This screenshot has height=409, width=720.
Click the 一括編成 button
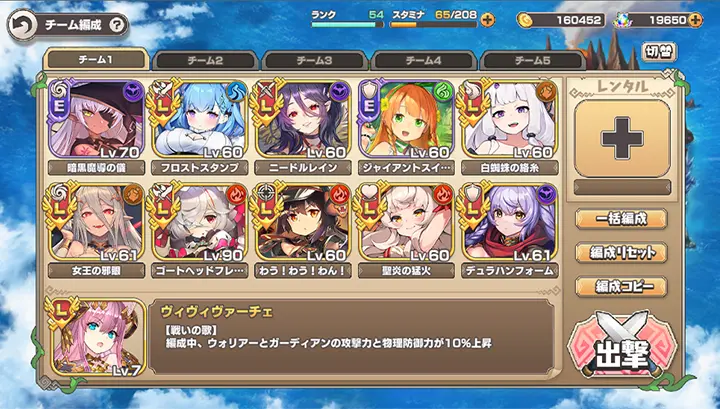tap(621, 219)
